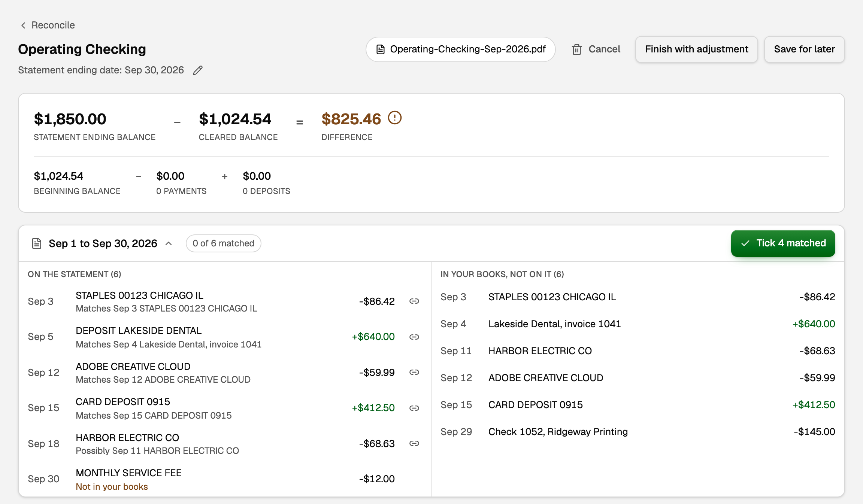This screenshot has height=504, width=863.
Task: Click the trash Cancel button
Action: click(x=596, y=49)
